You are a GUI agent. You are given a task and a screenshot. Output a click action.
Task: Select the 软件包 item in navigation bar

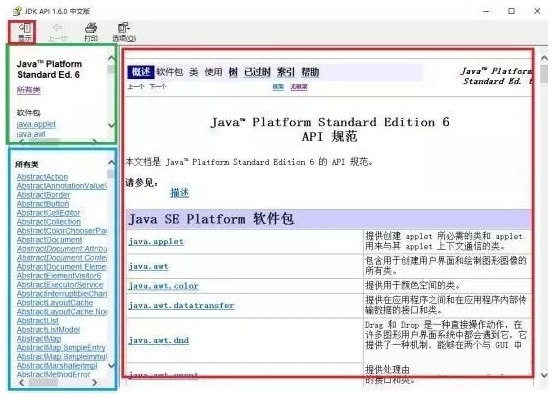[x=170, y=72]
